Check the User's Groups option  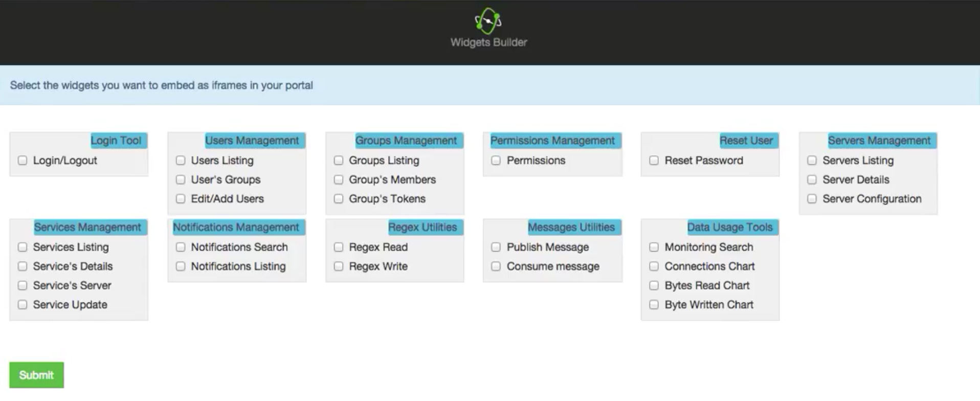[x=181, y=180]
